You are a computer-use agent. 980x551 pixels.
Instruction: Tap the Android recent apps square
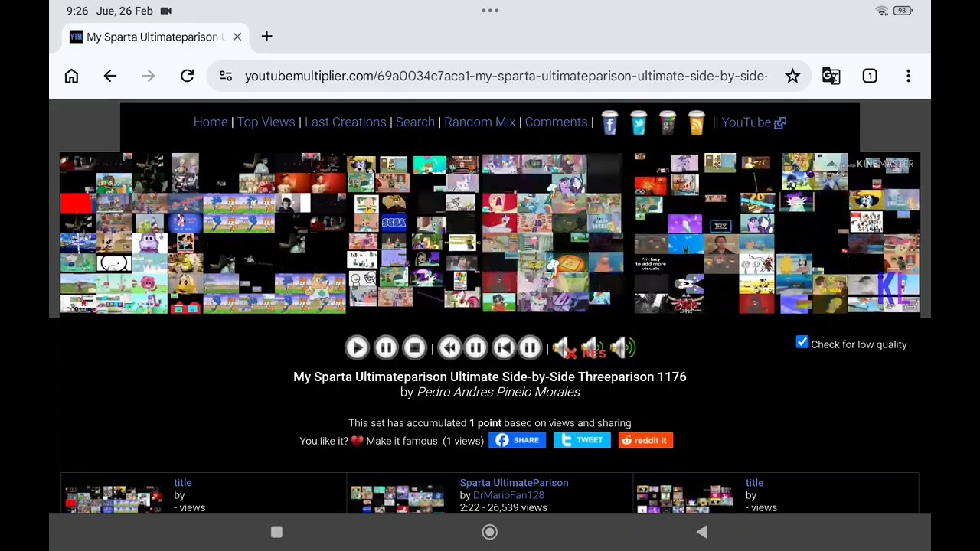(x=277, y=532)
